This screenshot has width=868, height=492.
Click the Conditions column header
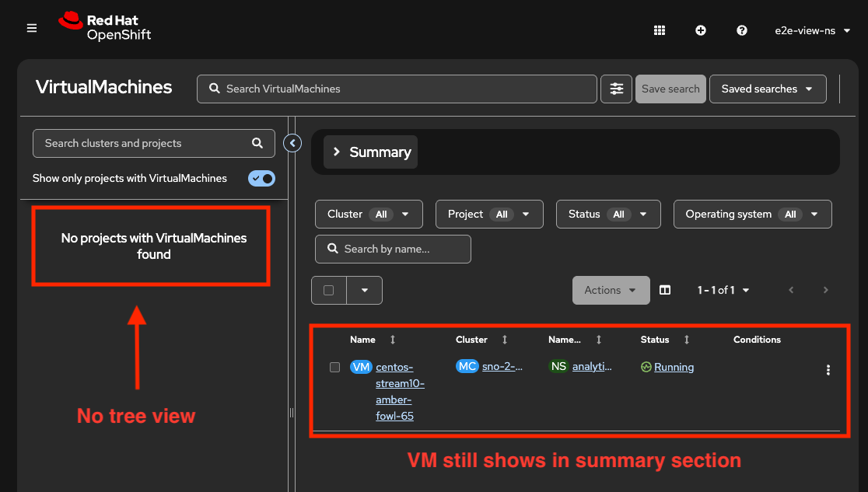coord(757,340)
